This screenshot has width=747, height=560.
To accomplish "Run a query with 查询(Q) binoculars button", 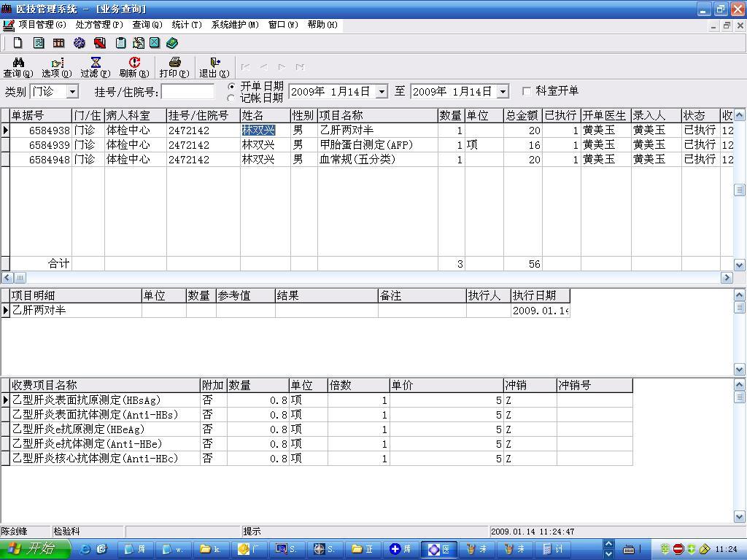I will point(18,68).
